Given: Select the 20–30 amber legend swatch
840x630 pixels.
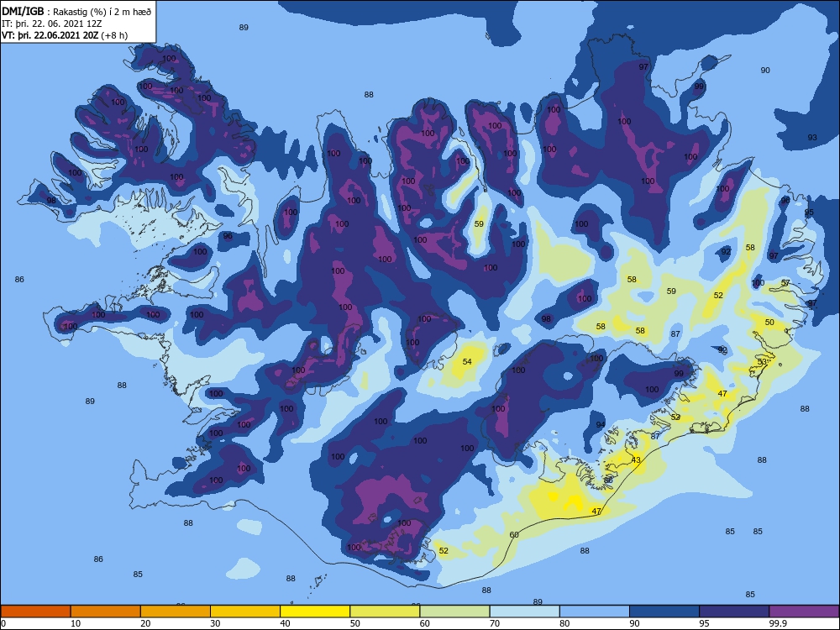Looking at the screenshot, I should [x=176, y=612].
